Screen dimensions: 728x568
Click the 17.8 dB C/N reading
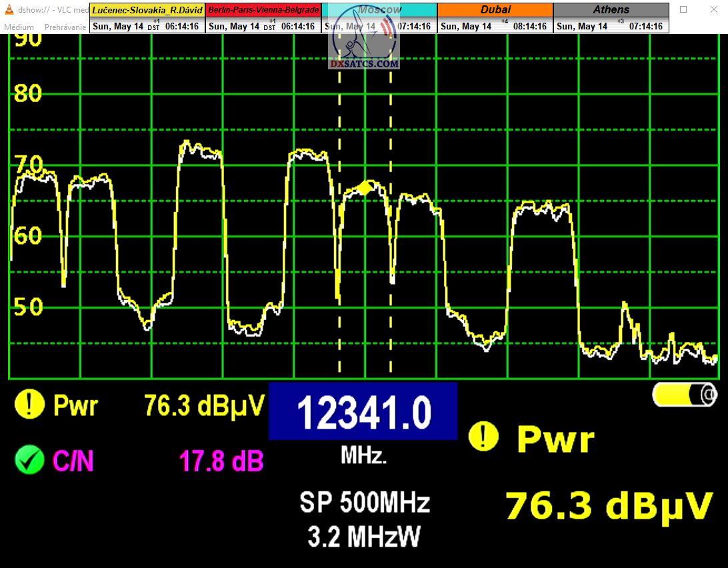[x=221, y=461]
